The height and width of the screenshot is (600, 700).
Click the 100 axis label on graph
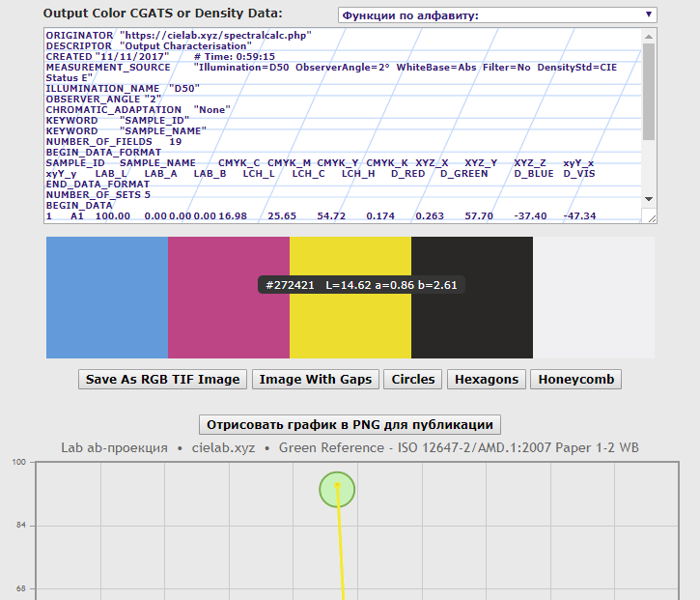(19, 462)
